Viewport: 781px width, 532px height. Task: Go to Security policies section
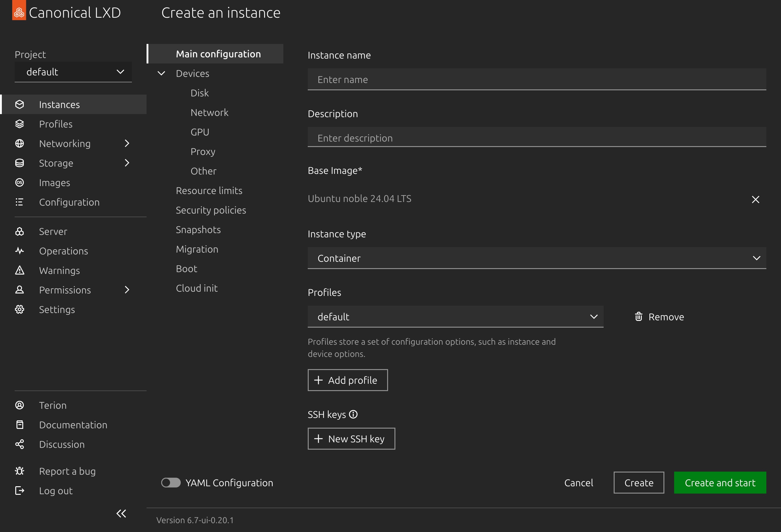(x=211, y=210)
